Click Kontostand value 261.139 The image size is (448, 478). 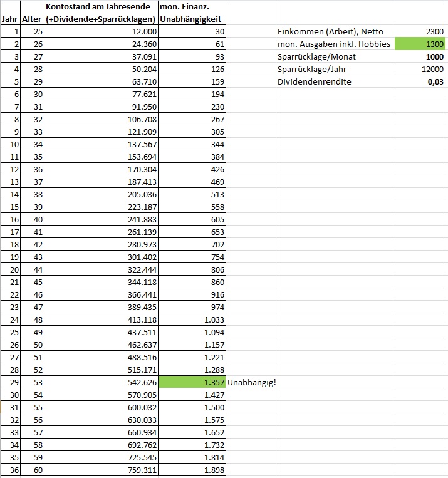pyautogui.click(x=101, y=232)
